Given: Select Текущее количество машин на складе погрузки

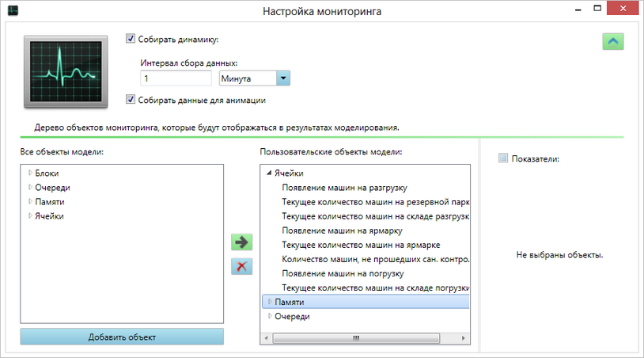Looking at the screenshot, I should (375, 288).
